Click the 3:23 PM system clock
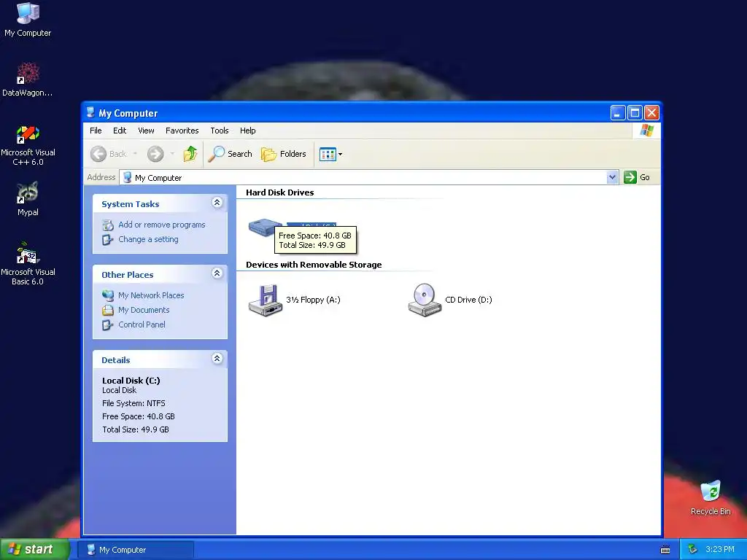The height and width of the screenshot is (560, 747). pyautogui.click(x=720, y=550)
